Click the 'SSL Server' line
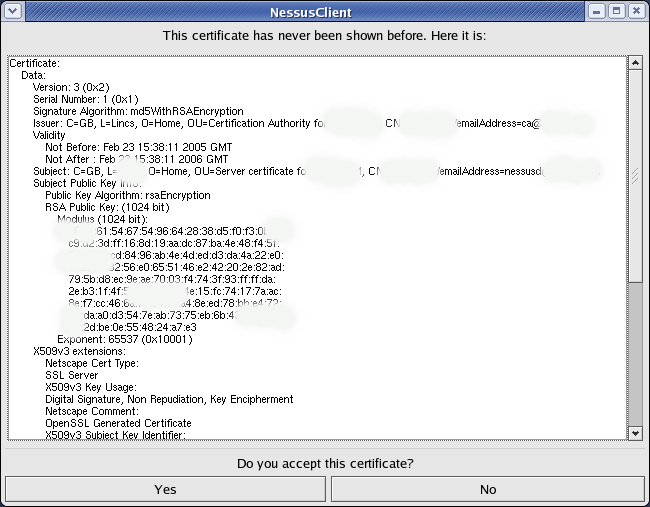The image size is (650, 507). coord(72,376)
